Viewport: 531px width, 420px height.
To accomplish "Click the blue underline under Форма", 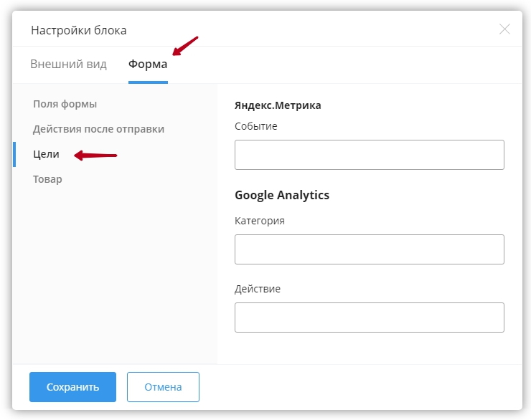I will pos(148,82).
